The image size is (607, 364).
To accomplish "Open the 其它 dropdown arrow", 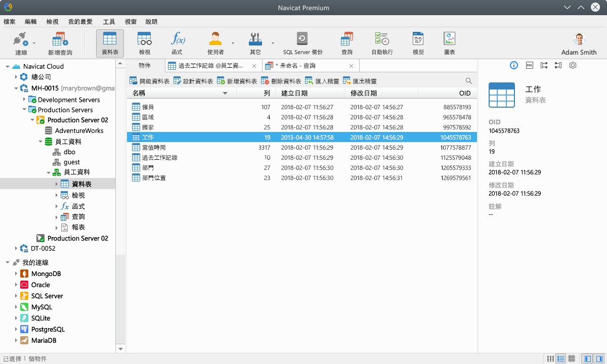I will 273,43.
